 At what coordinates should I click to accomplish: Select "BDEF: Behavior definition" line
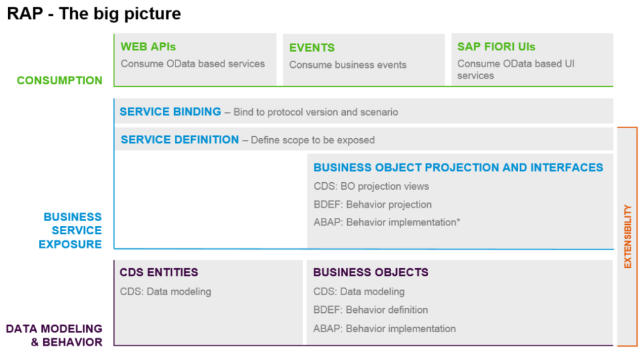pos(370,310)
